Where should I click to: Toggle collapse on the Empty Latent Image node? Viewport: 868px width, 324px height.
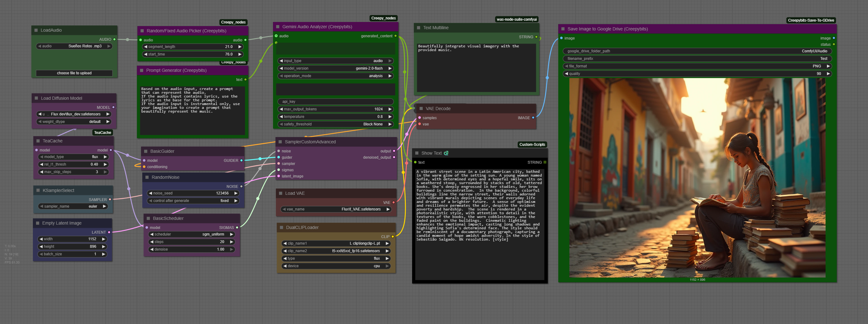coord(38,223)
